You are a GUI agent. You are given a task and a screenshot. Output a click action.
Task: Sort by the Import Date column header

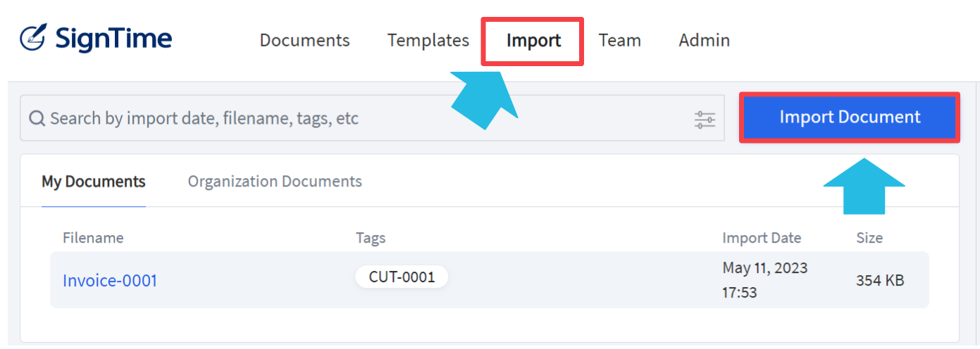point(762,238)
